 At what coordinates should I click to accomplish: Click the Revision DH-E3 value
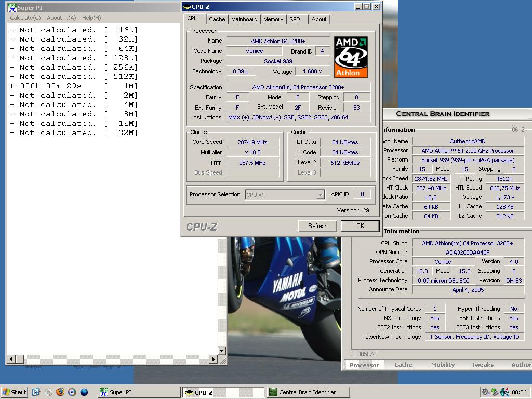click(514, 281)
